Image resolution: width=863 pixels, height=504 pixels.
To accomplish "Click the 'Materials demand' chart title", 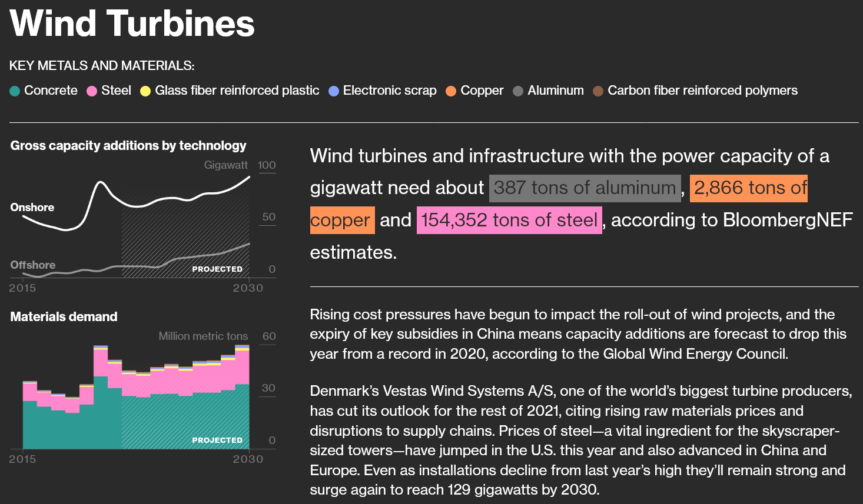I will click(x=64, y=317).
